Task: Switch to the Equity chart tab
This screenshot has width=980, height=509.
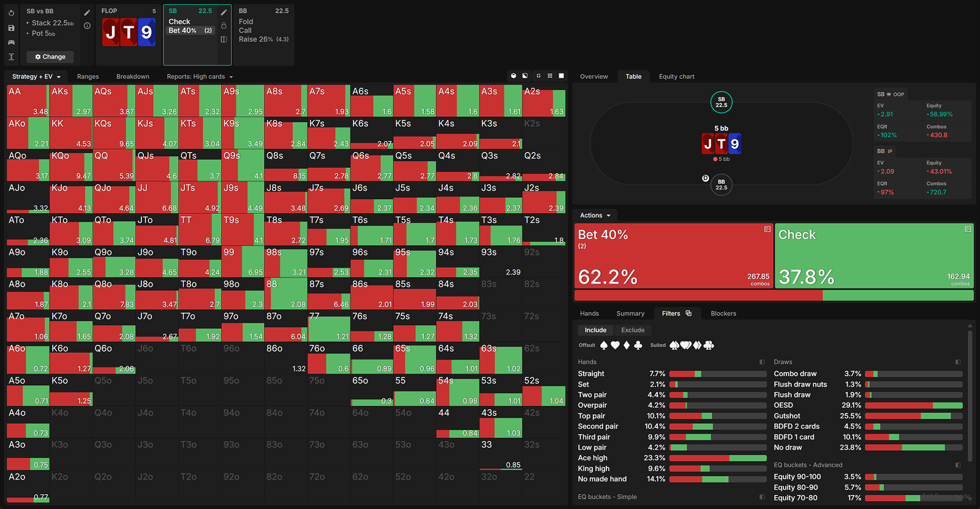Action: pyautogui.click(x=676, y=77)
